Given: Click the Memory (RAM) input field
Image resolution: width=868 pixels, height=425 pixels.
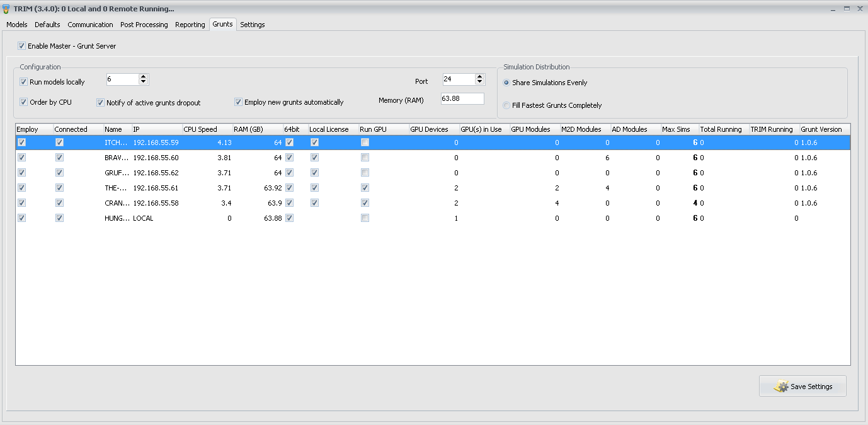Looking at the screenshot, I should 462,99.
